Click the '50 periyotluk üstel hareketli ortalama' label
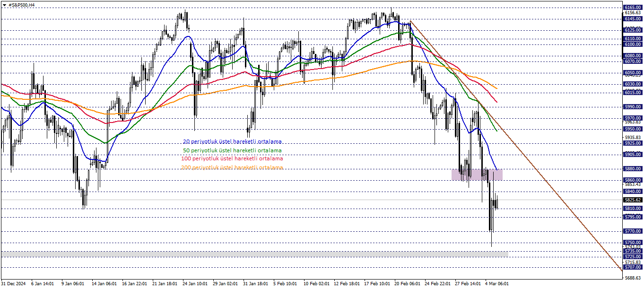 click(x=232, y=150)
